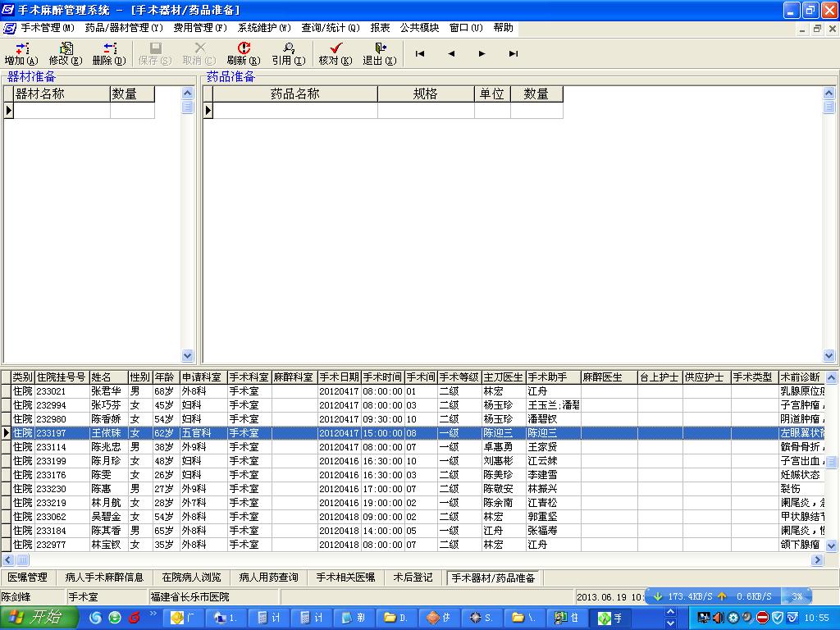This screenshot has width=840, height=630.
Task: Open the 公共模块 menu
Action: tap(419, 28)
